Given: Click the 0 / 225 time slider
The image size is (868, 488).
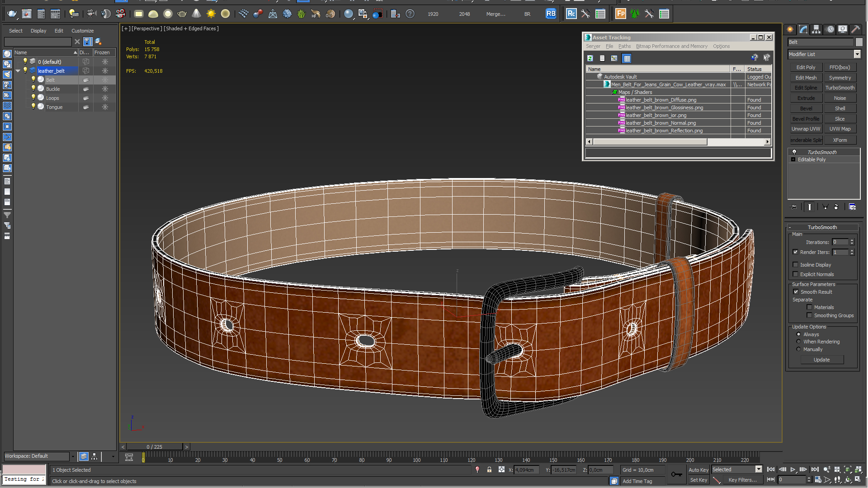Looking at the screenshot, I should [x=154, y=447].
